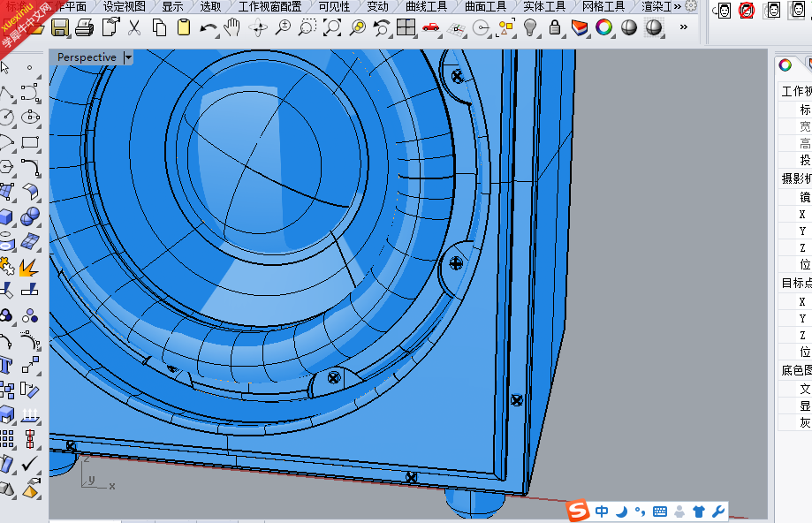This screenshot has height=523, width=812.
Task: Activate the Zoom dynamic magnifier
Action: pyautogui.click(x=282, y=27)
